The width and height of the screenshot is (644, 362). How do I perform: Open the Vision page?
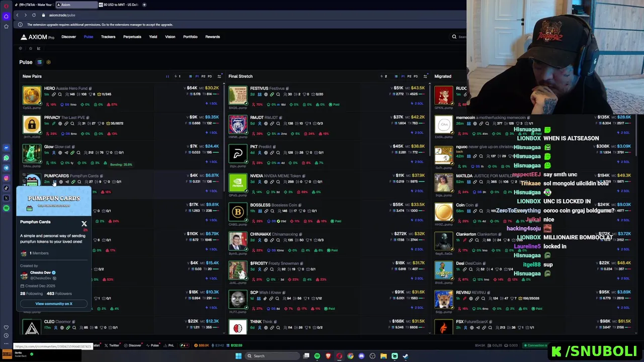(x=170, y=37)
